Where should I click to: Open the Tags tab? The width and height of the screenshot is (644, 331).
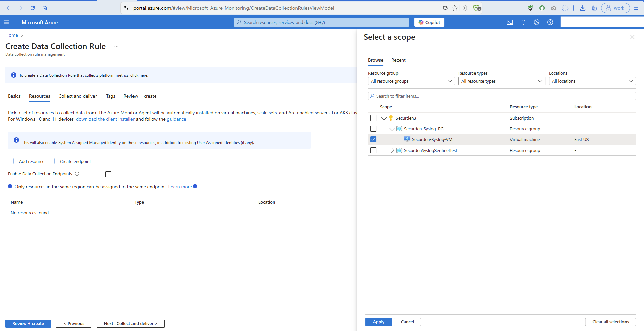click(111, 96)
